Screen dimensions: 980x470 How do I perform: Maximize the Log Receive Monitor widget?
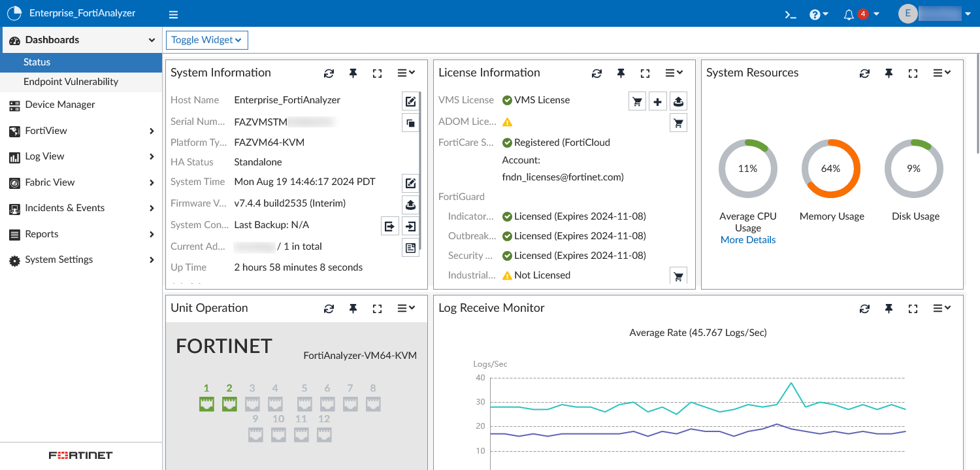click(x=913, y=309)
